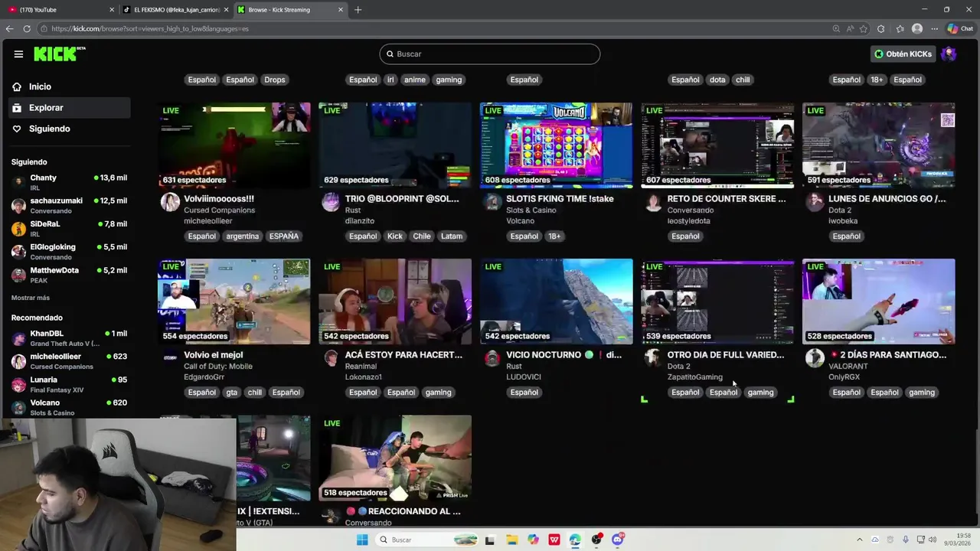Open the Copilot icon on the taskbar
The image size is (980, 551).
533,540
